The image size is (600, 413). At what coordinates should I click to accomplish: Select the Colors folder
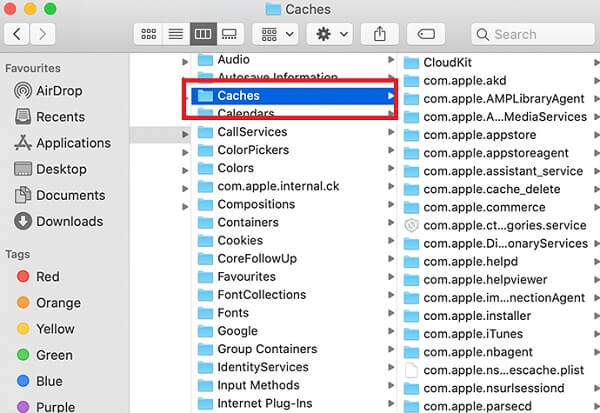(294, 168)
